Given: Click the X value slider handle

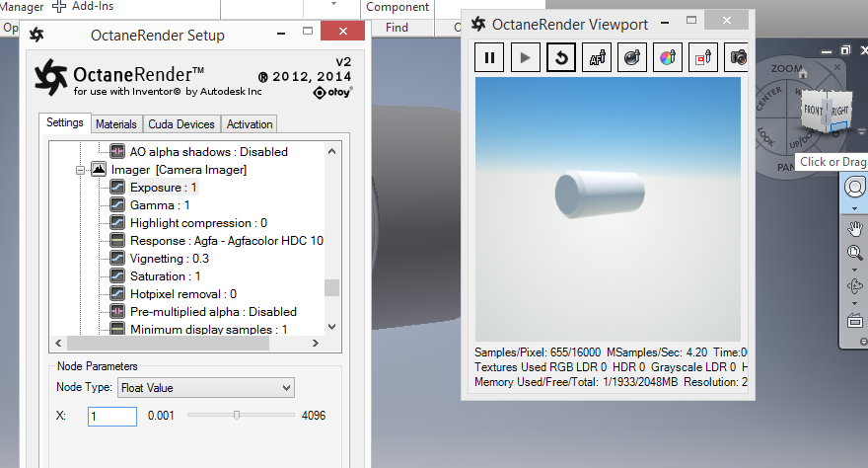Looking at the screenshot, I should tap(237, 415).
